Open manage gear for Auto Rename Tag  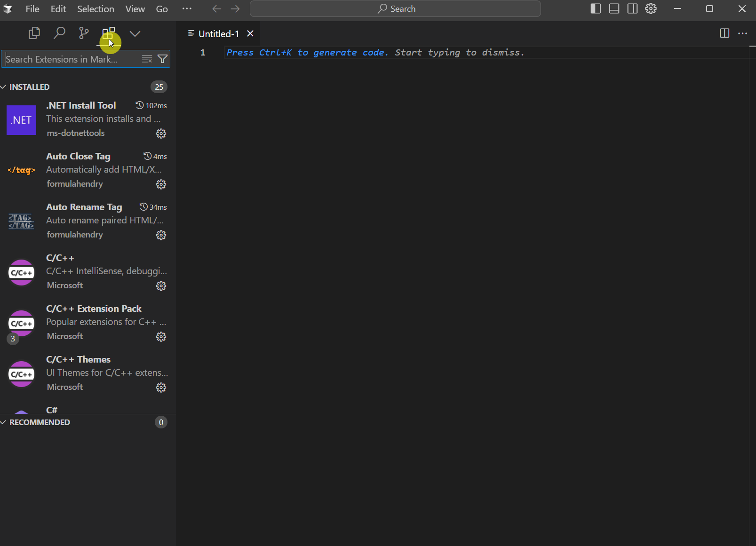(161, 235)
